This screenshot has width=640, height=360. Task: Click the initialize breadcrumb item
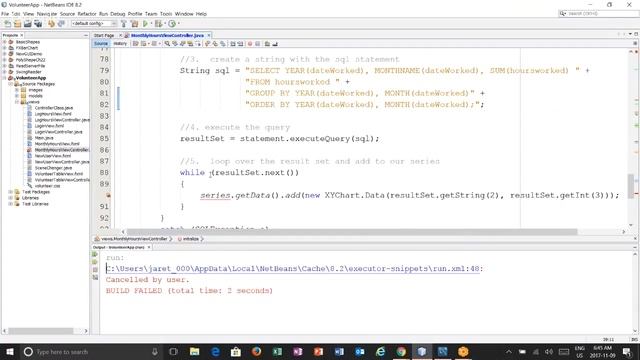tap(191, 239)
